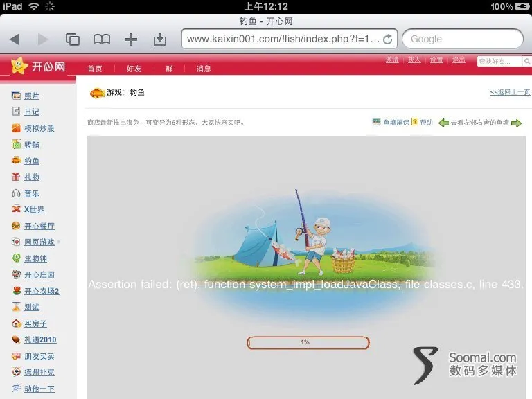Tap the 查找好友 search box
Screen dimensions: 532x399
[x=499, y=62]
